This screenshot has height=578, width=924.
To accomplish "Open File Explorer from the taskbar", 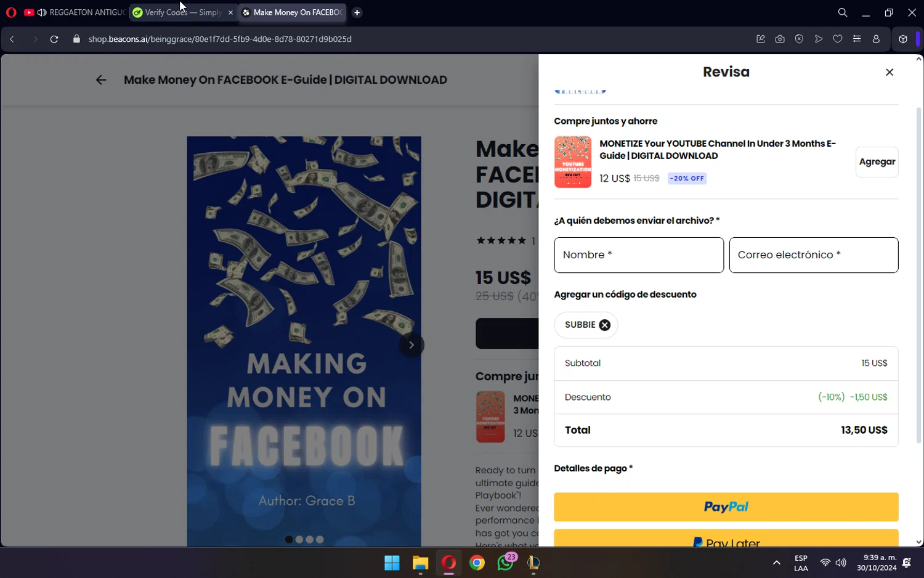I will 420,563.
